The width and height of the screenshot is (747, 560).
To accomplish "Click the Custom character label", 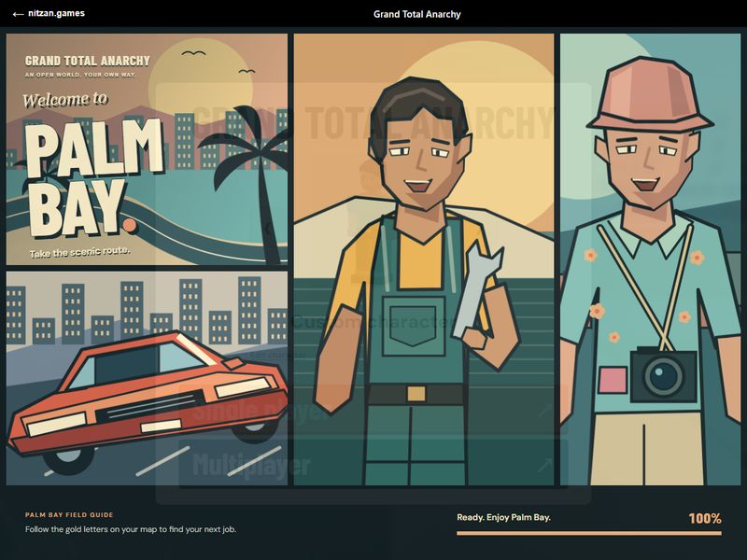I will [x=372, y=322].
